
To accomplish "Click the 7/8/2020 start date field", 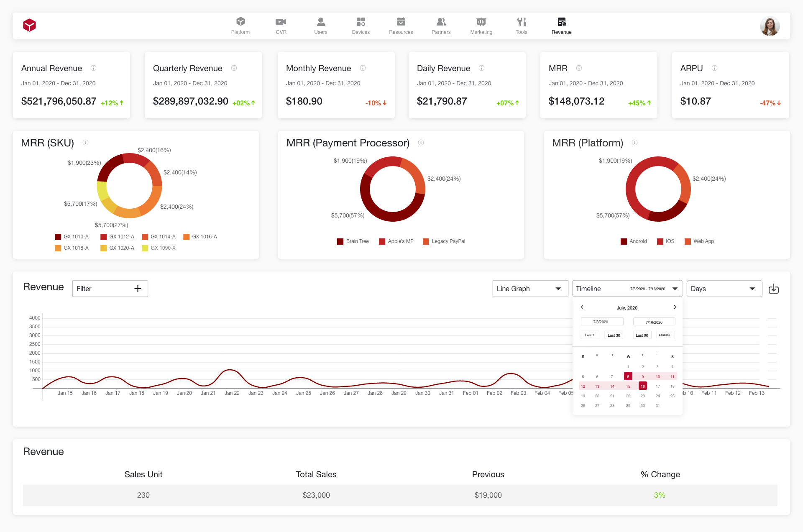I will 602,321.
